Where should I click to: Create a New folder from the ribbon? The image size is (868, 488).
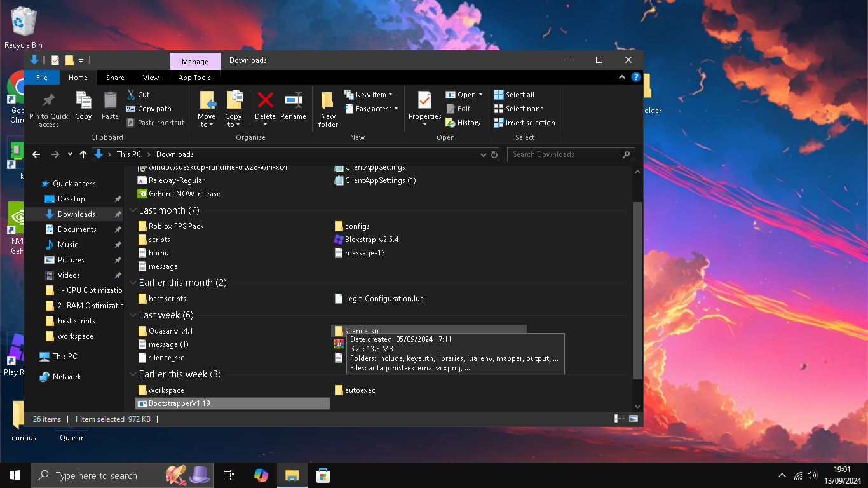(x=328, y=109)
